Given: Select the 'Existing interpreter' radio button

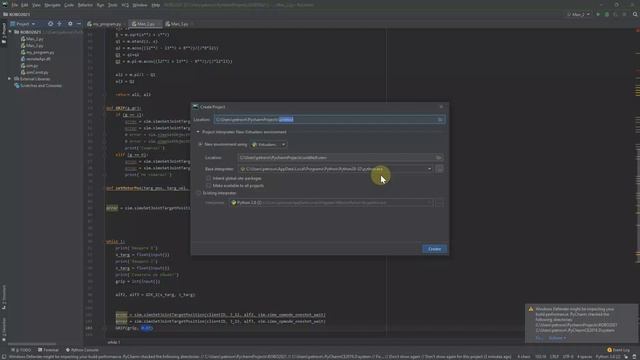Looking at the screenshot, I should [x=199, y=193].
